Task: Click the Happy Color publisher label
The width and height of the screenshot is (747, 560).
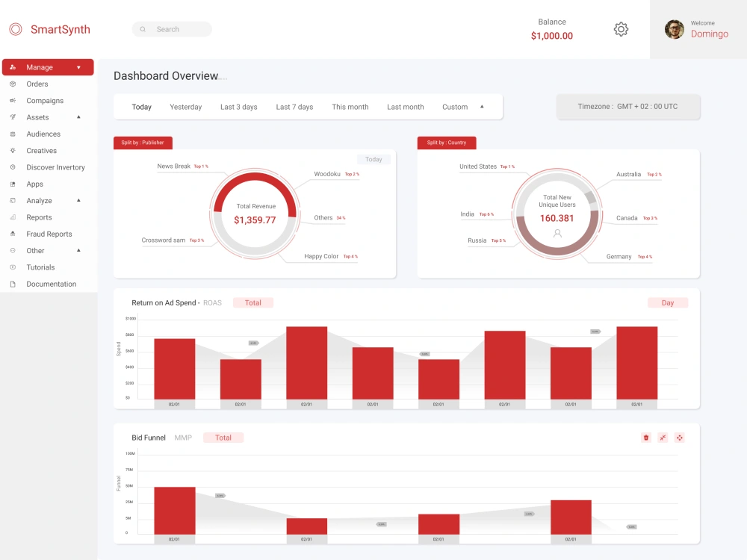Action: coord(321,256)
